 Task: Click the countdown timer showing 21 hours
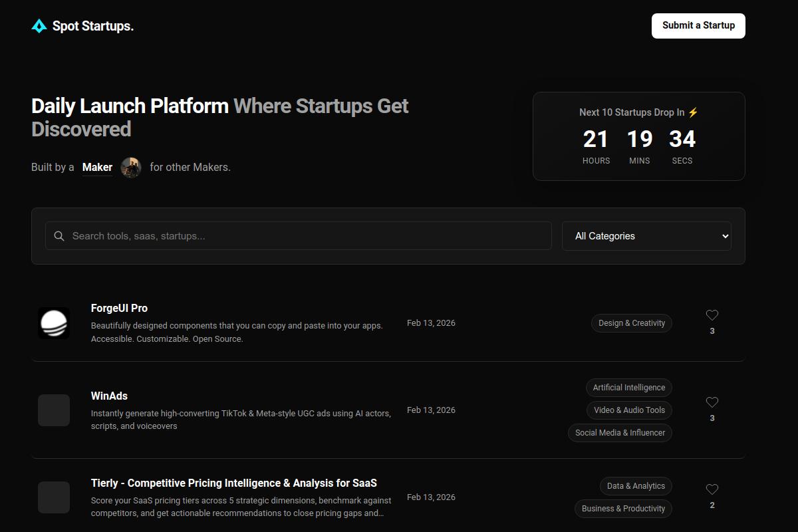(x=596, y=139)
